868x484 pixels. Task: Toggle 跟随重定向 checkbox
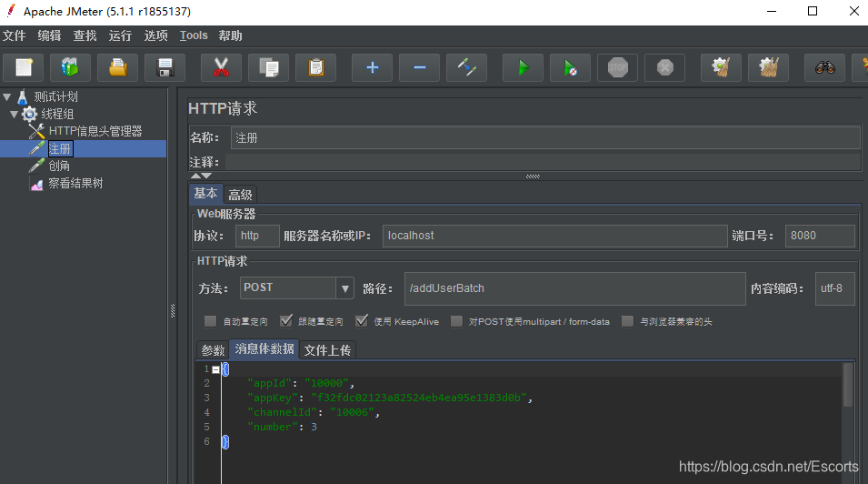click(285, 321)
